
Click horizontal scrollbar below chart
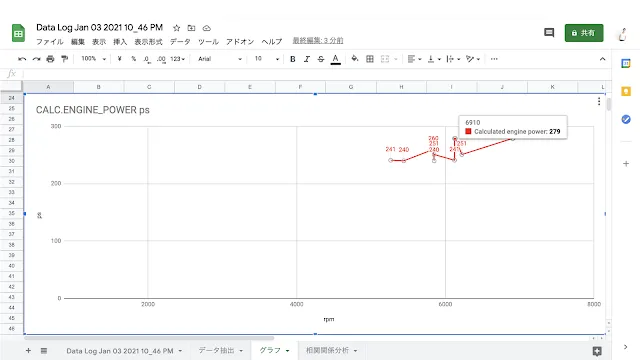149,338
